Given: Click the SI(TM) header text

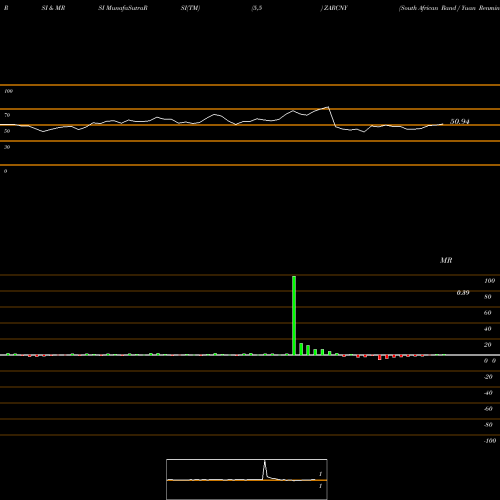Looking at the screenshot, I should [x=190, y=8].
